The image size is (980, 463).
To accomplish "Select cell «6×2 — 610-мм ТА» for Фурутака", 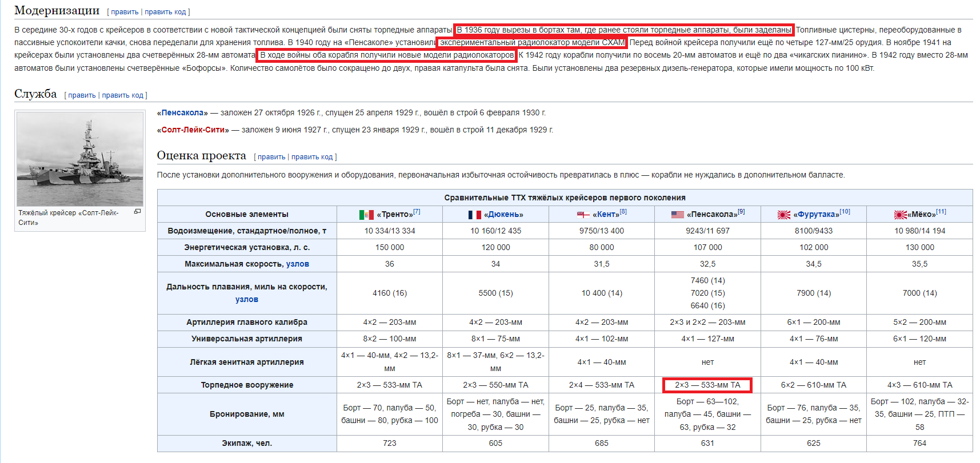I will (x=814, y=385).
